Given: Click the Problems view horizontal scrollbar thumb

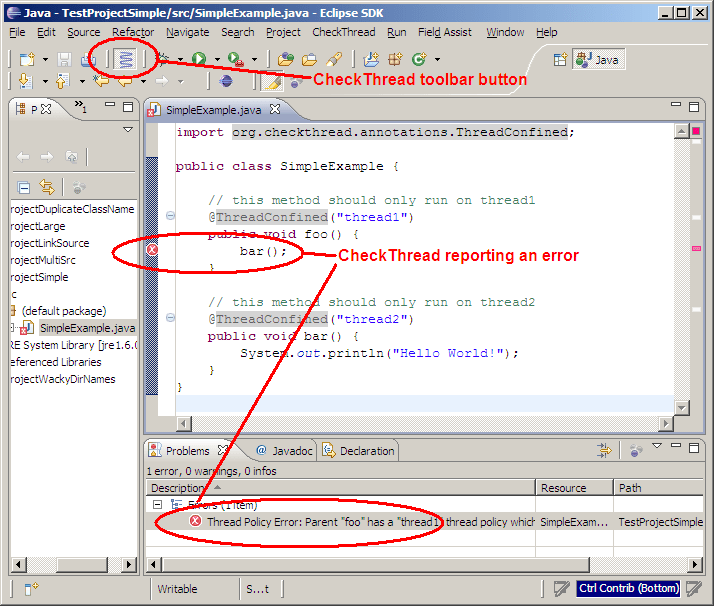Looking at the screenshot, I should pyautogui.click(x=376, y=565).
